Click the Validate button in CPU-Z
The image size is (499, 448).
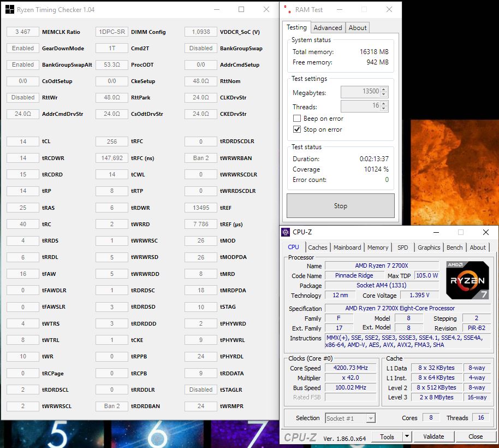click(x=433, y=437)
